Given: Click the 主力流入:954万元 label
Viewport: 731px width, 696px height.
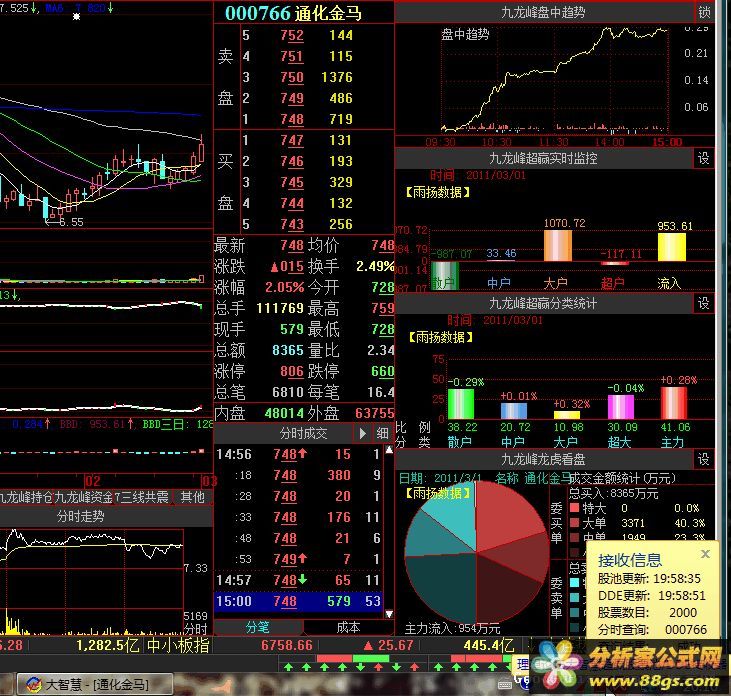Looking at the screenshot, I should tap(452, 629).
